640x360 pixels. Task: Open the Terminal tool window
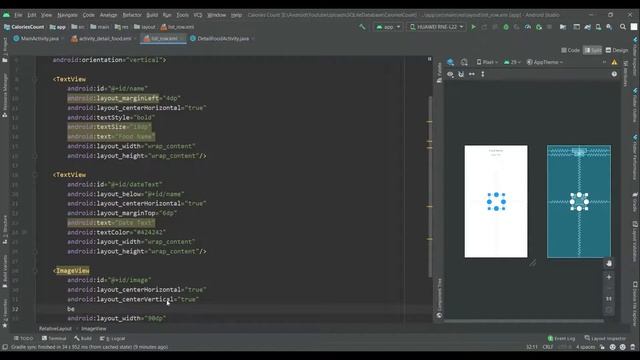point(54,338)
